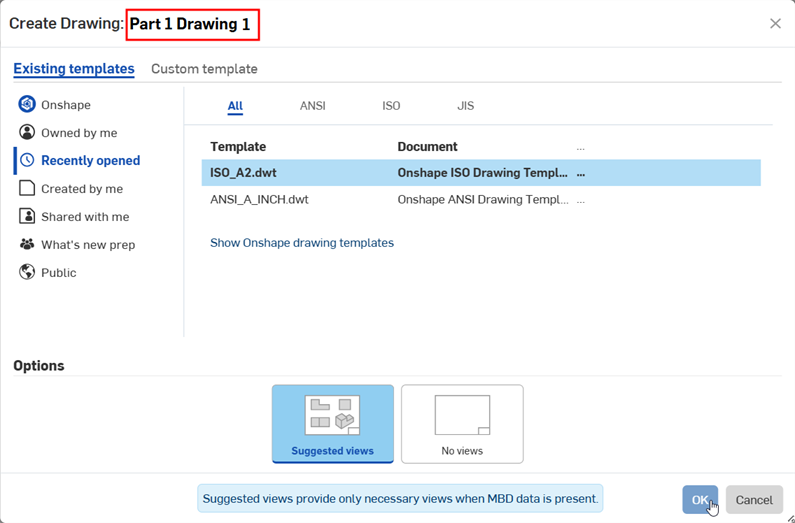Select the Public filter label
This screenshot has height=523, width=795.
(59, 273)
